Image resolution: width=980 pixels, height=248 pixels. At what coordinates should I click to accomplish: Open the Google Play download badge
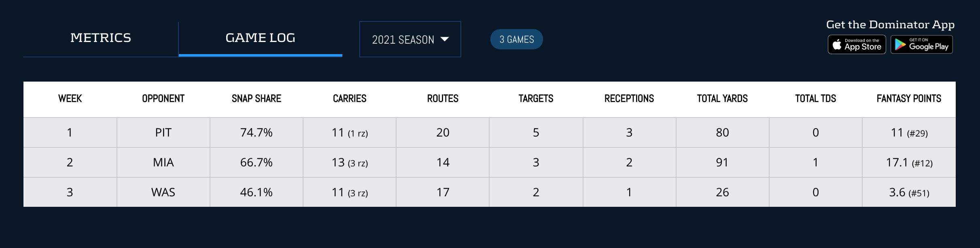coord(921,44)
